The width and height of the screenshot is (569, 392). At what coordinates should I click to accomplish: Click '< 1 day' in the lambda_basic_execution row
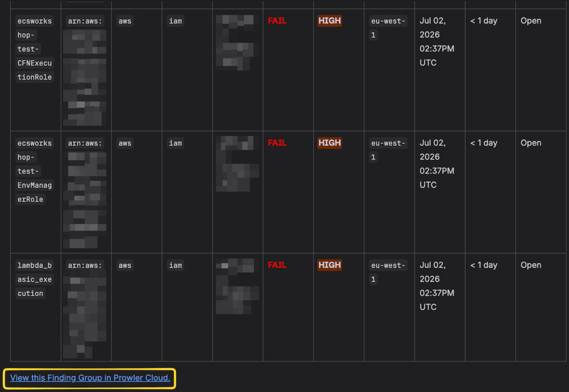484,265
